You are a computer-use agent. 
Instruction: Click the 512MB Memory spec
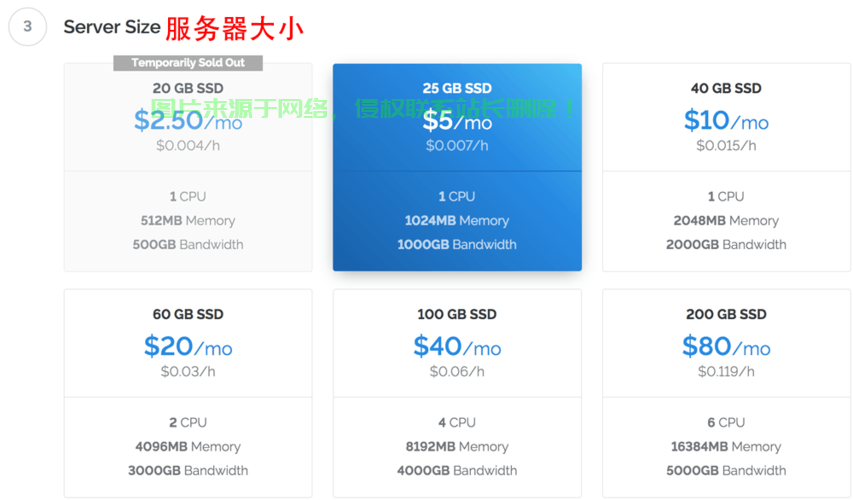pos(188,220)
